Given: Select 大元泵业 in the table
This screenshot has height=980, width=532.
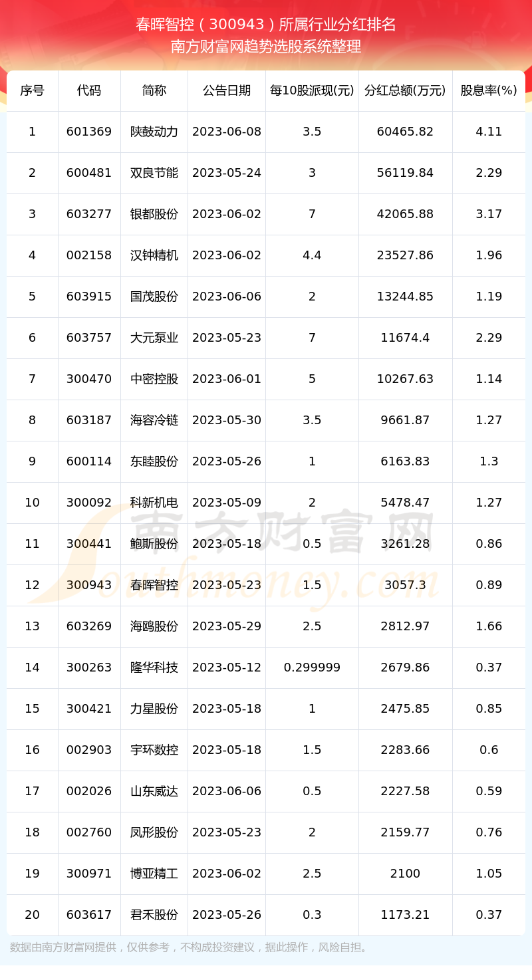Looking at the screenshot, I should click(x=154, y=338).
